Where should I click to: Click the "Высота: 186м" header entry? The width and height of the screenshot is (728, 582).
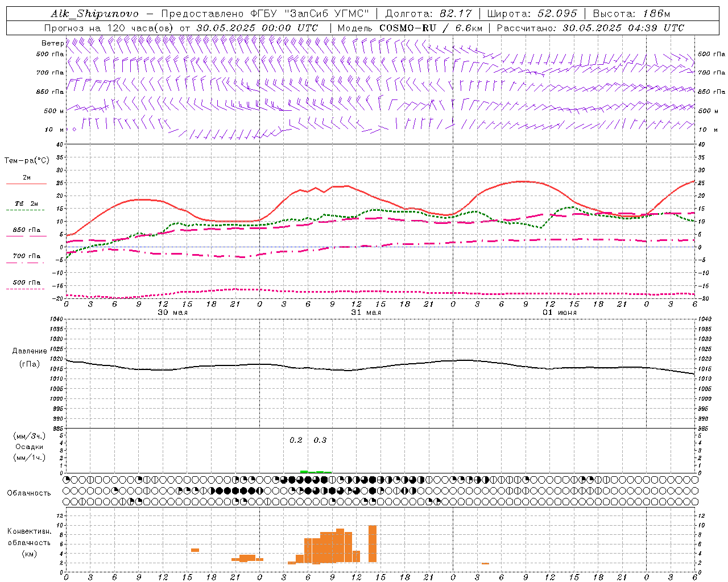631,14
